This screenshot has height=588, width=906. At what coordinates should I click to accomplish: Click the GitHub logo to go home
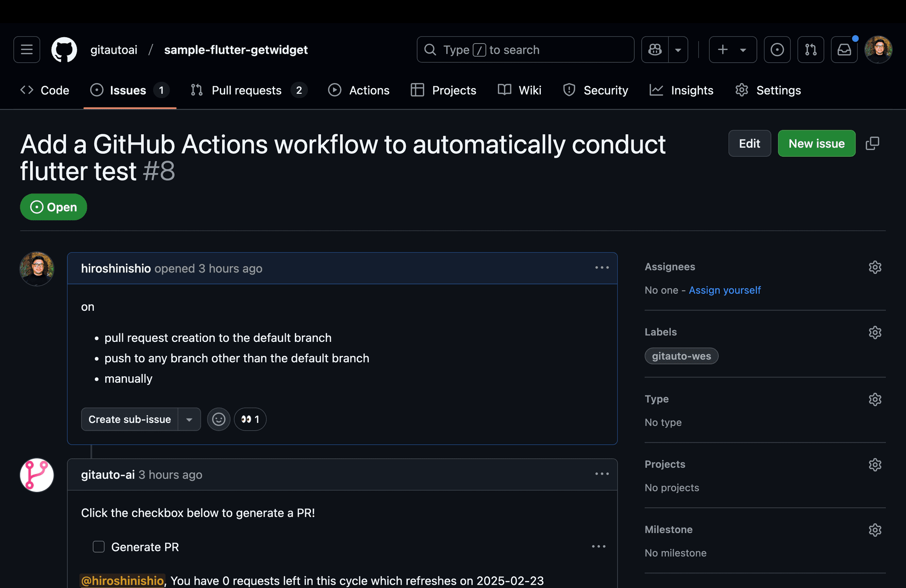pos(64,50)
